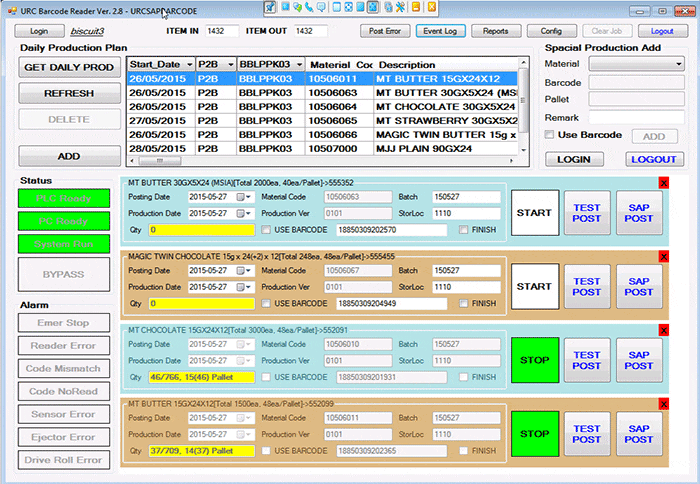Select the 10506066 MAGIC TWIN BUTTER row
This screenshot has width=700, height=484.
click(323, 135)
